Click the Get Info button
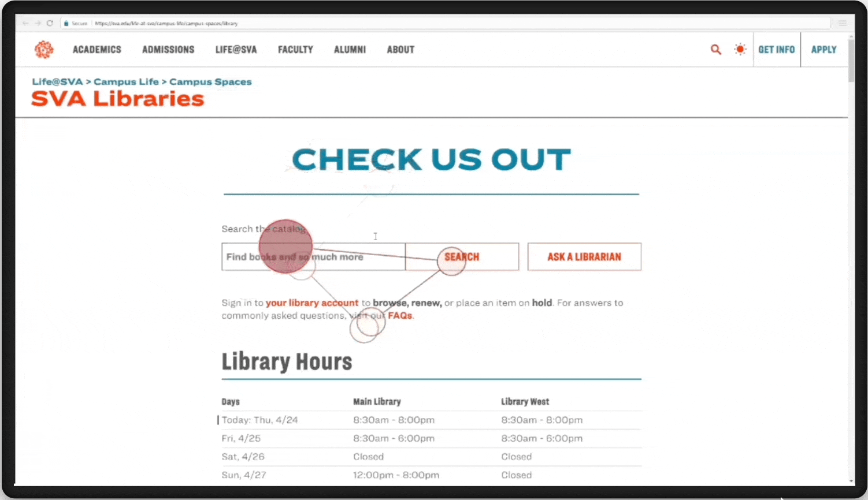The height and width of the screenshot is (500, 868). pos(776,50)
